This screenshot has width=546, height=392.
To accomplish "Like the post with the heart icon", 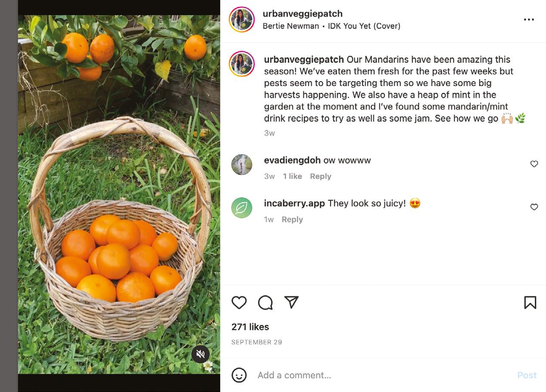I will 239,303.
